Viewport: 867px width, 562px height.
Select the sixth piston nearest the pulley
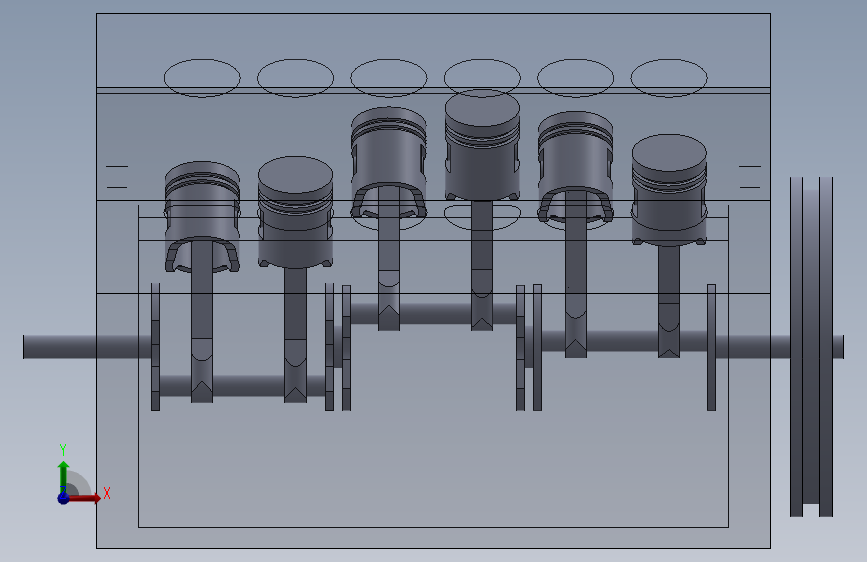(x=669, y=189)
